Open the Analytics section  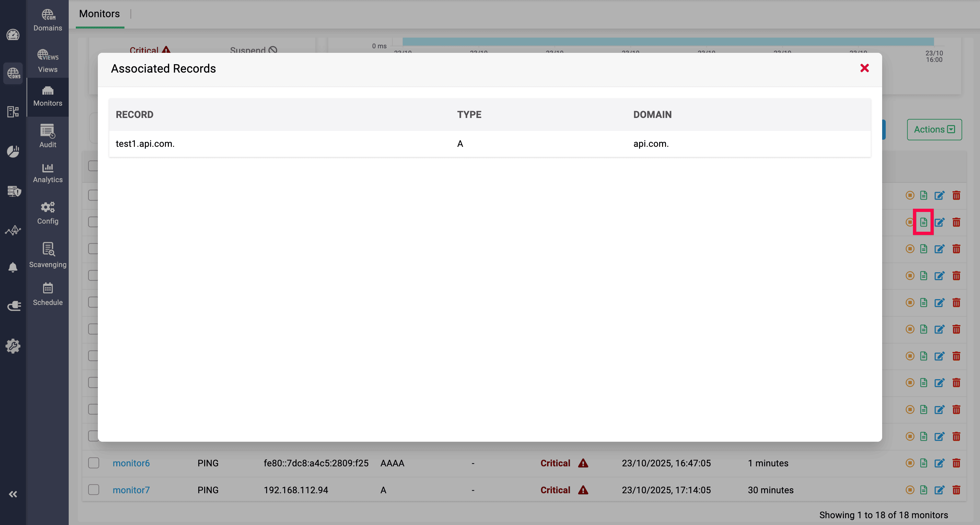[x=48, y=173]
